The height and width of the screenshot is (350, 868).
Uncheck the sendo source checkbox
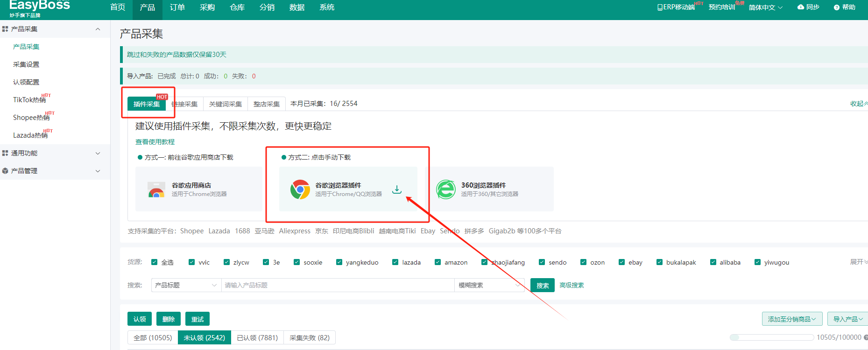tap(542, 262)
